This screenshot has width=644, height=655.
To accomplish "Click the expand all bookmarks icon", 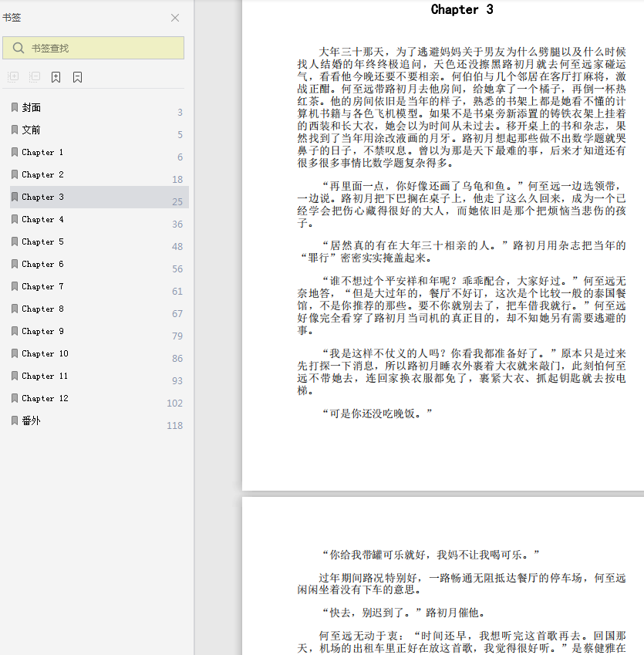I will [x=13, y=77].
